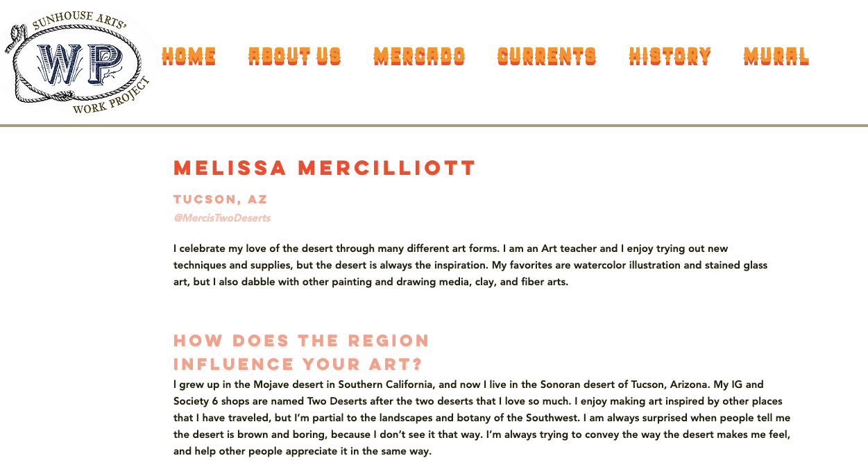
Task: Go to the Home page
Action: (x=189, y=56)
